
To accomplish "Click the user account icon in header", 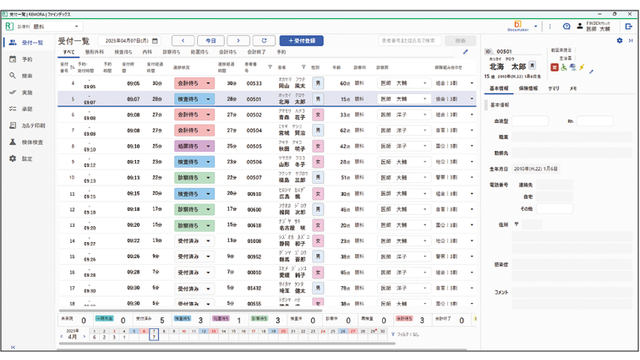I will (580, 26).
